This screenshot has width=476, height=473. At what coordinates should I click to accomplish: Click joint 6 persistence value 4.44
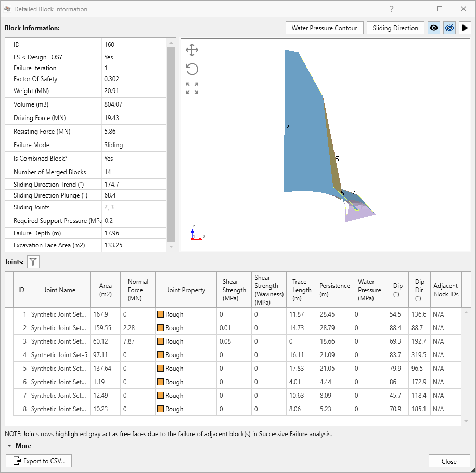tap(326, 382)
